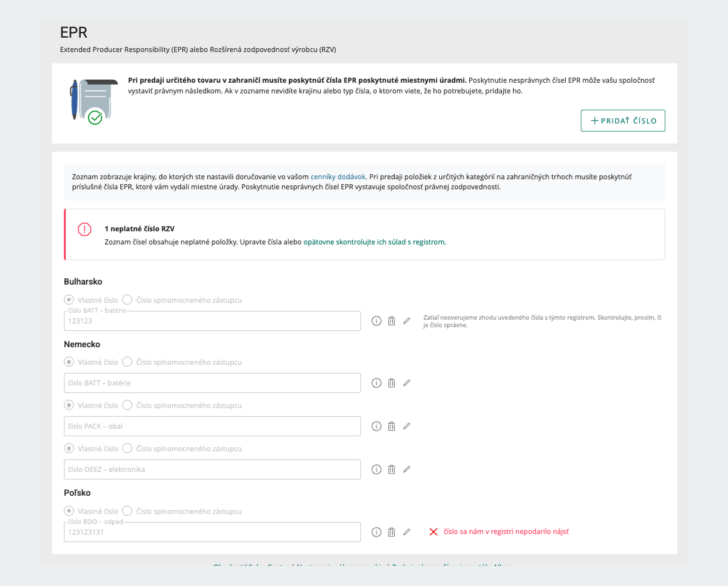Select 'Vlastné číslo' for Nemecko OEEZ field
Image resolution: width=728 pixels, height=586 pixels.
[69, 448]
